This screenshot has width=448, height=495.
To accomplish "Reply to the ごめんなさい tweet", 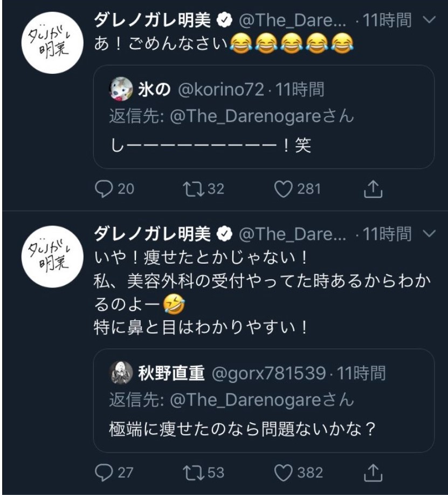I will click(103, 189).
